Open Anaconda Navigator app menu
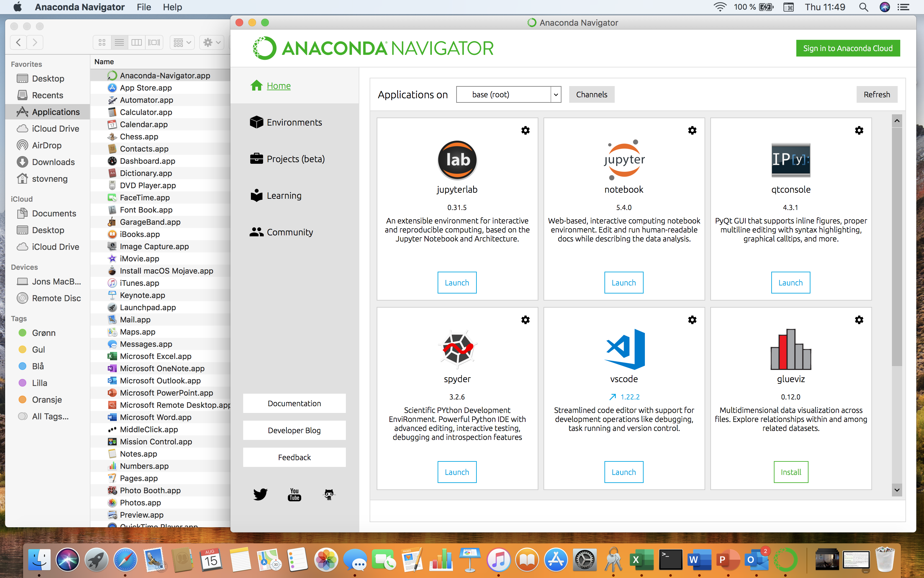Screen dimensions: 924x578 click(80, 7)
